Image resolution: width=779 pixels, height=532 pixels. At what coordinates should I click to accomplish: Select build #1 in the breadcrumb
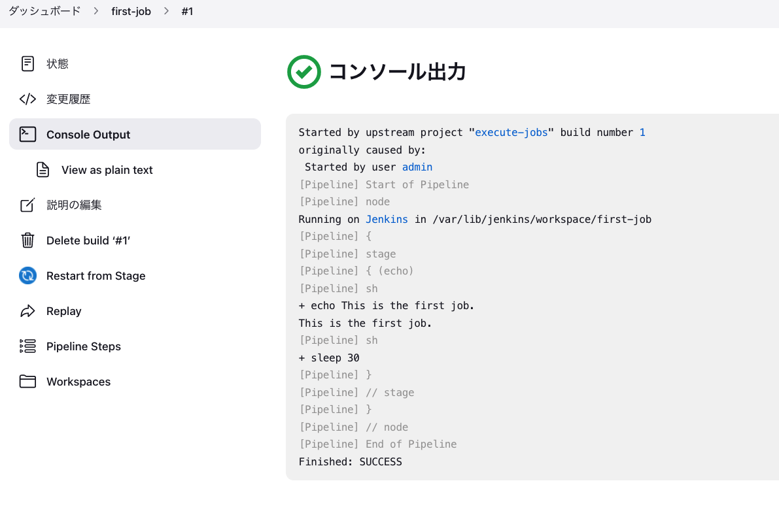pyautogui.click(x=188, y=11)
